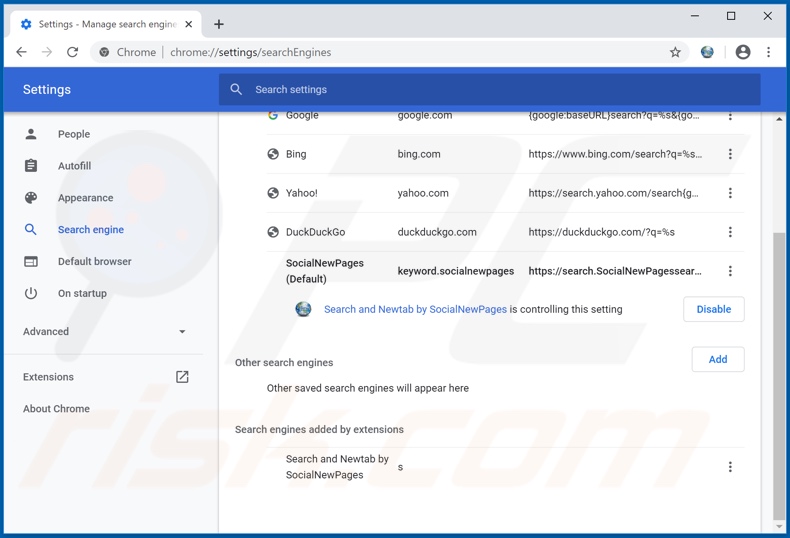Click the site info Chrome icon in address bar
The height and width of the screenshot is (538, 790).
coord(104,52)
